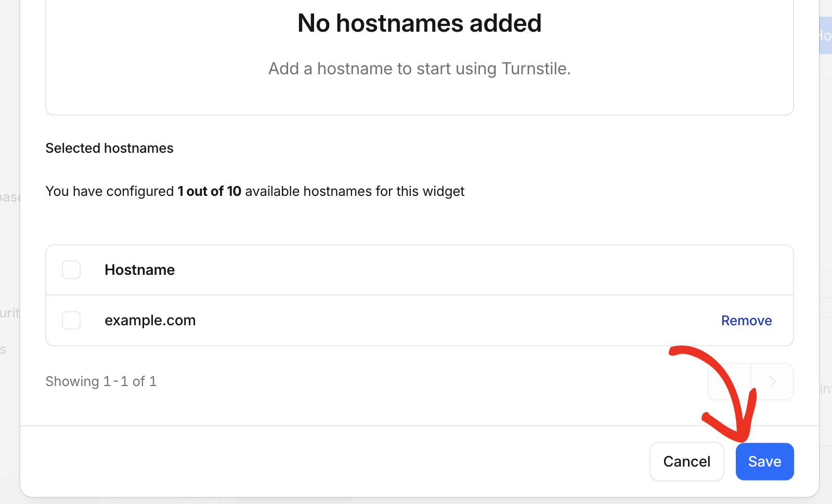This screenshot has width=832, height=504.
Task: Click the Hostname column header
Action: [140, 270]
